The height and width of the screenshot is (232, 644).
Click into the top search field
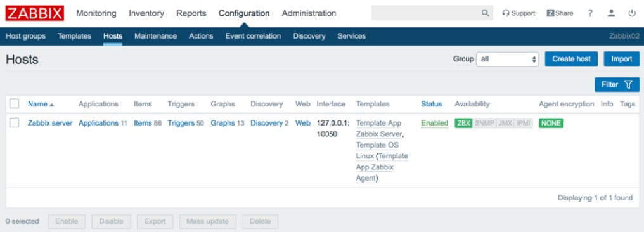[x=426, y=13]
